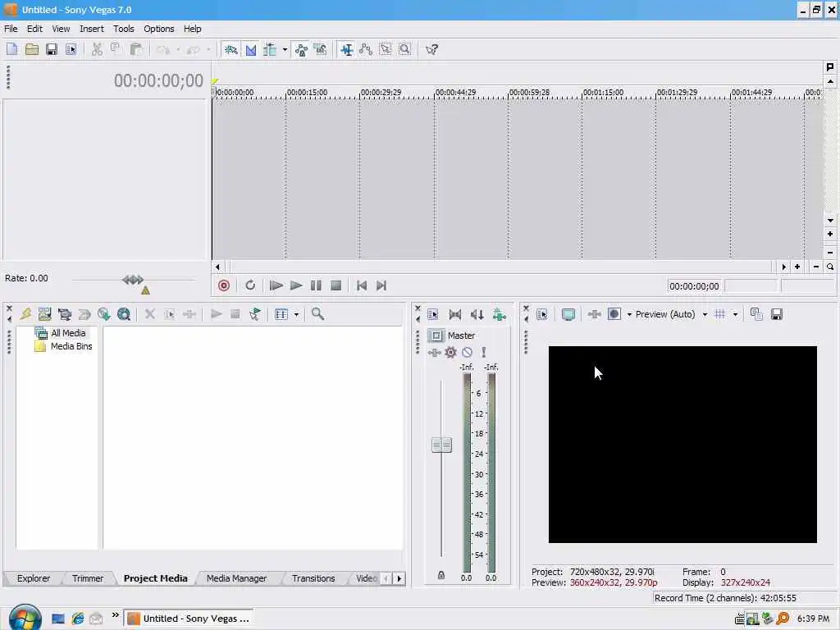Open the Options menu
Image resolution: width=840 pixels, height=630 pixels.
[158, 29]
